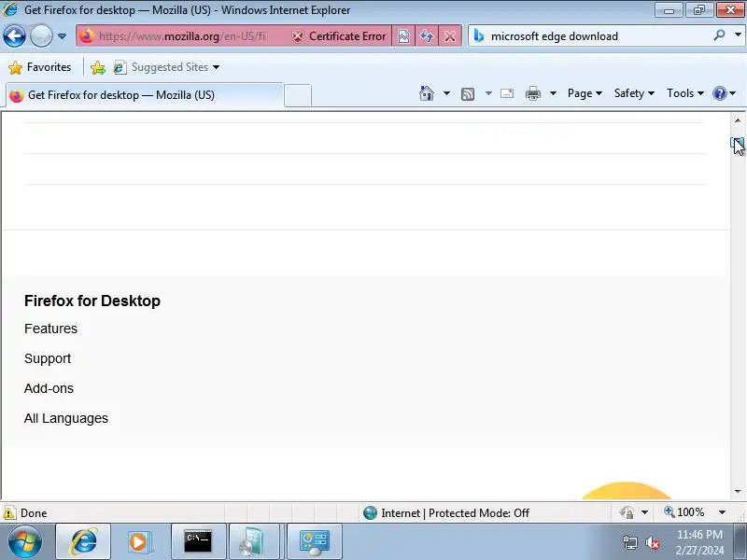Open the Safety menu

pos(634,93)
